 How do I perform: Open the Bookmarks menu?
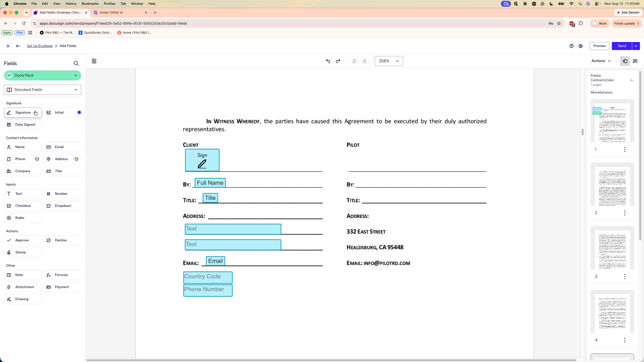90,4
